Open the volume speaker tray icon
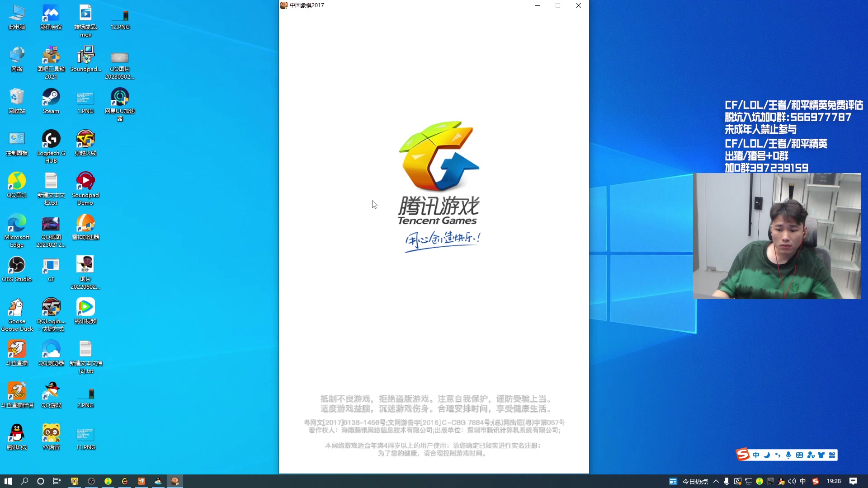This screenshot has height=488, width=868. [x=792, y=481]
